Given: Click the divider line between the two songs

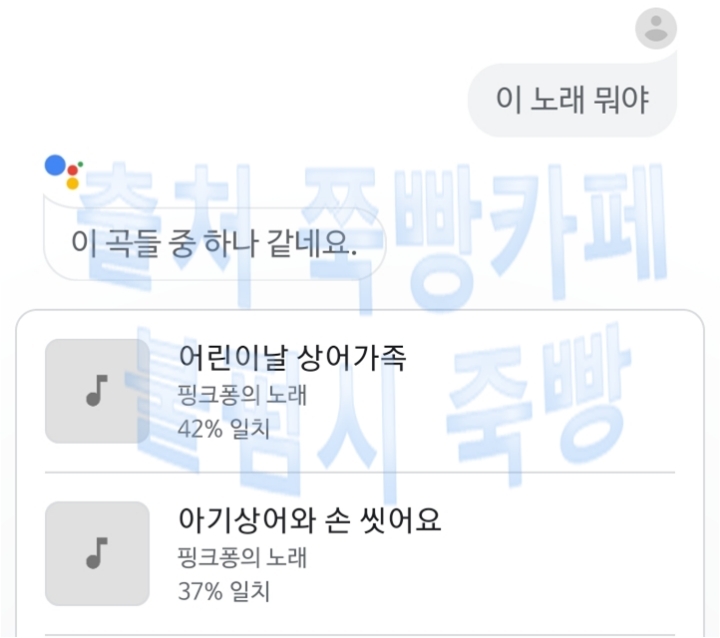Looking at the screenshot, I should point(360,472).
